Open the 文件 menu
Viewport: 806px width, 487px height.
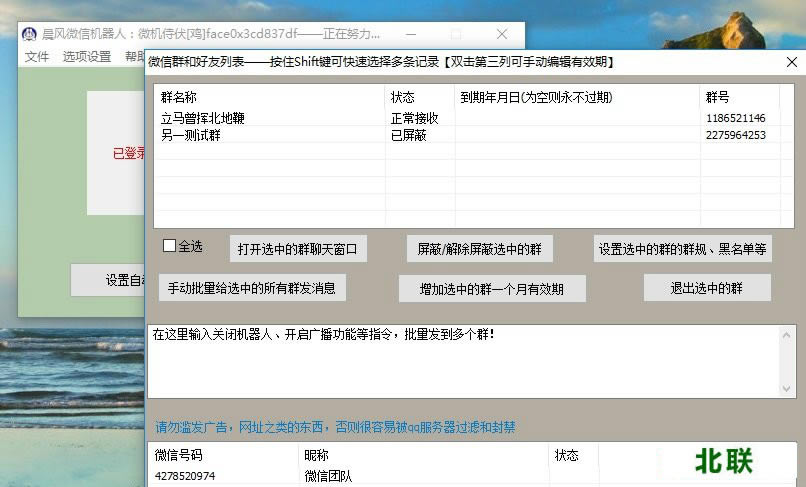[x=37, y=57]
